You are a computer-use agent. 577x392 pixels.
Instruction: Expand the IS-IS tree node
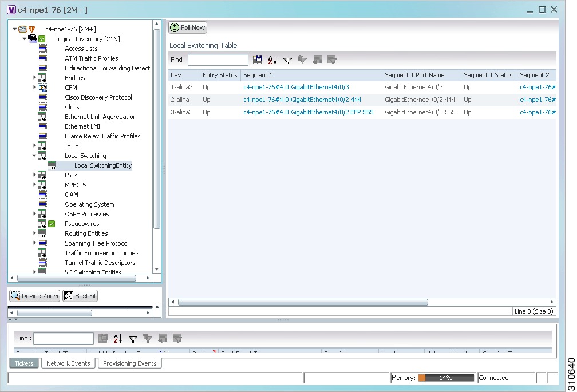coord(34,146)
